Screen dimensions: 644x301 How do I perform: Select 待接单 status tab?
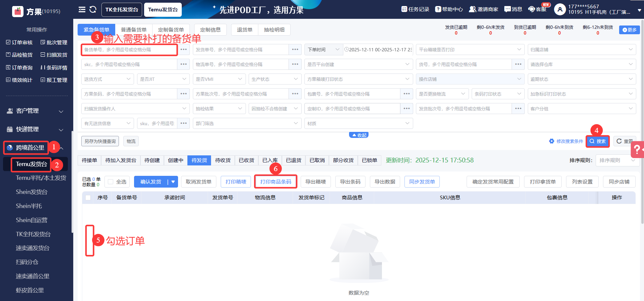pos(89,160)
